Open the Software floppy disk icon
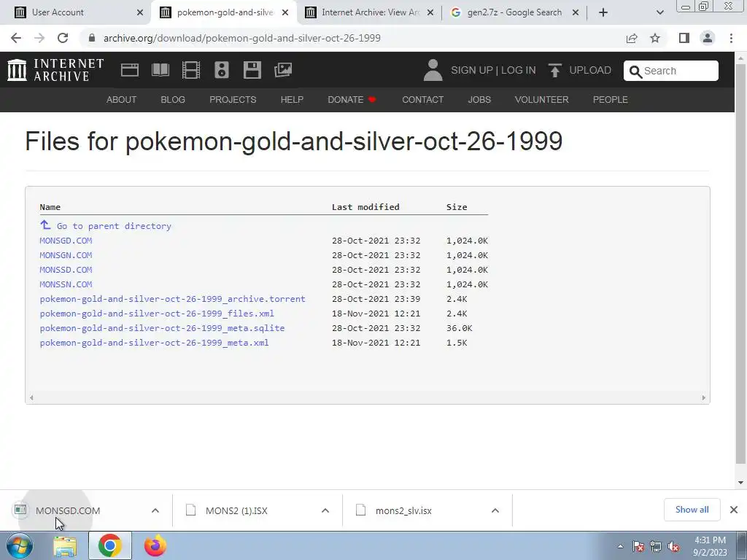This screenshot has width=747, height=560. (252, 70)
